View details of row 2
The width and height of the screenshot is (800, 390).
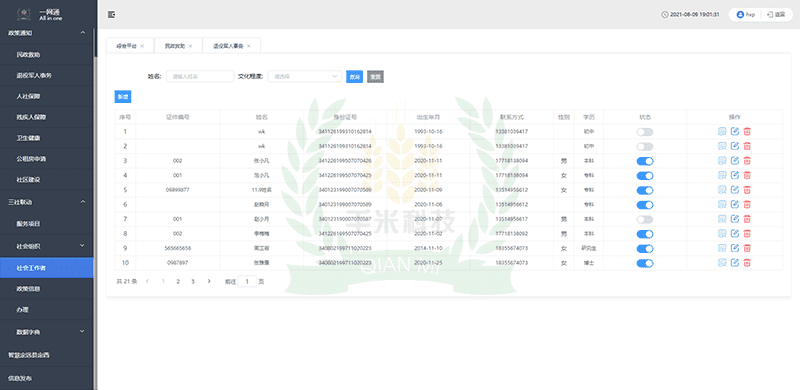722,146
